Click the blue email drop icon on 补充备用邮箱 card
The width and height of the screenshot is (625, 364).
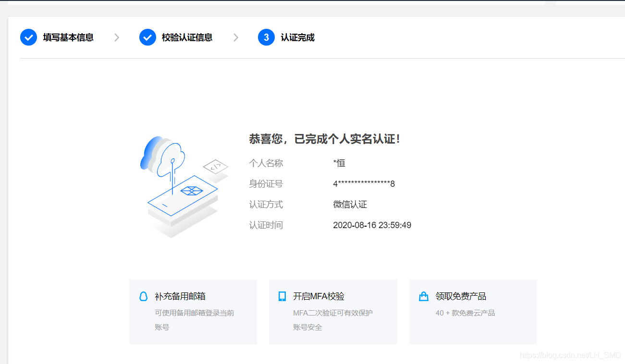click(x=143, y=296)
